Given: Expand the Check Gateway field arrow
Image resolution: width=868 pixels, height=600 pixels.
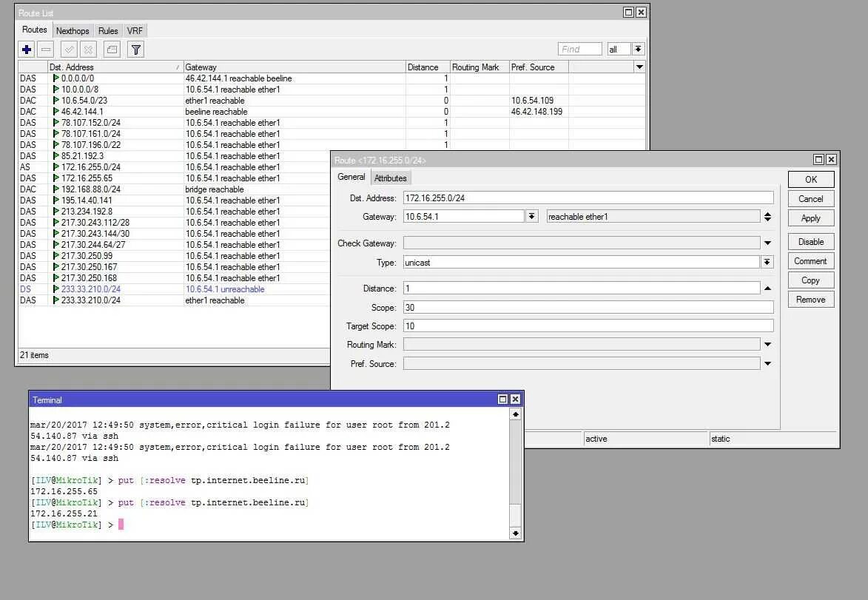Looking at the screenshot, I should click(768, 243).
